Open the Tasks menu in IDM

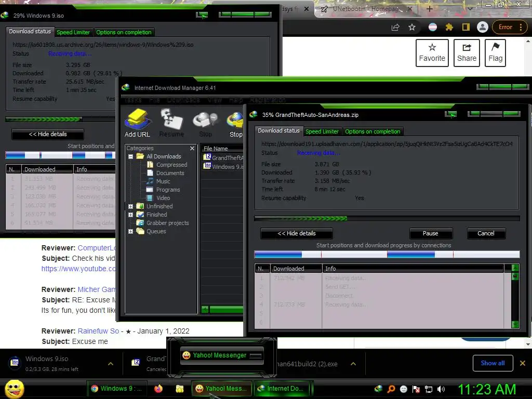click(x=133, y=100)
